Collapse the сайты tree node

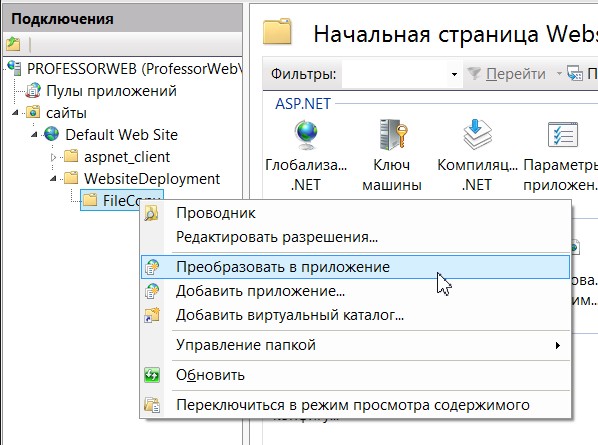[x=15, y=113]
